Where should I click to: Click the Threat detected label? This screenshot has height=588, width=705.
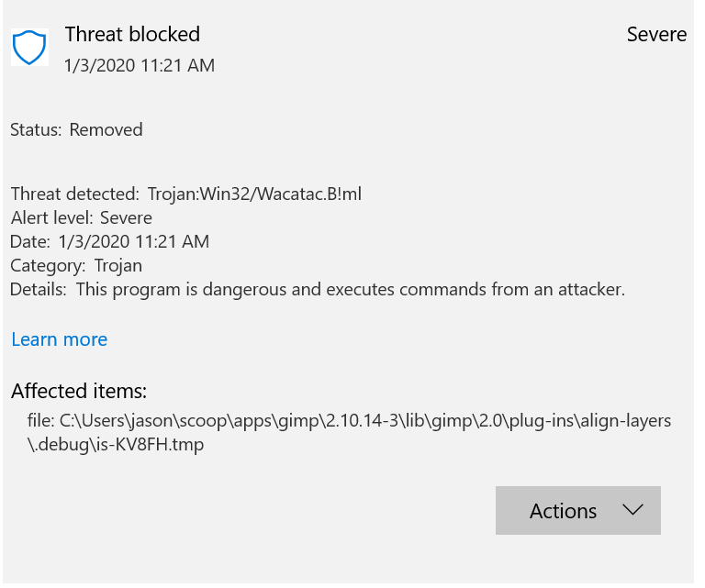74,194
